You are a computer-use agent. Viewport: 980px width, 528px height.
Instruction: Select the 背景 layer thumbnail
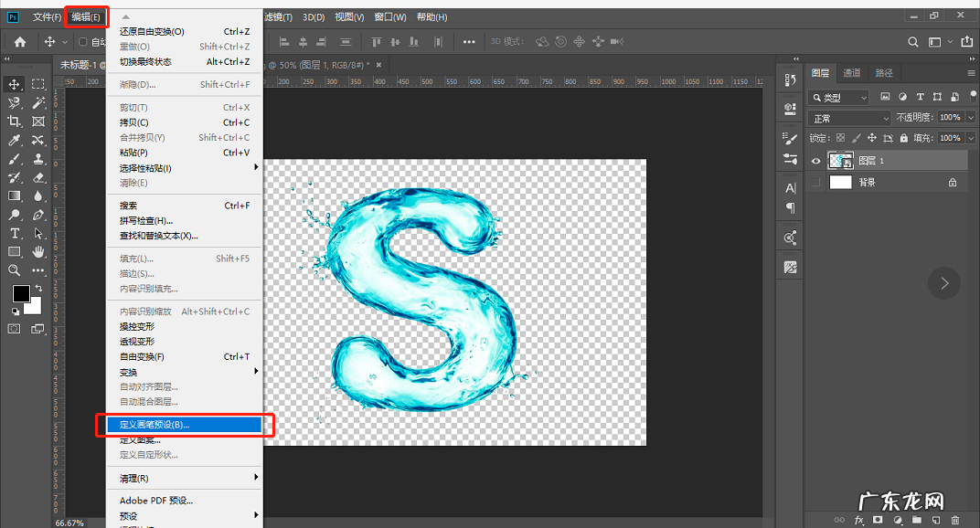click(840, 183)
